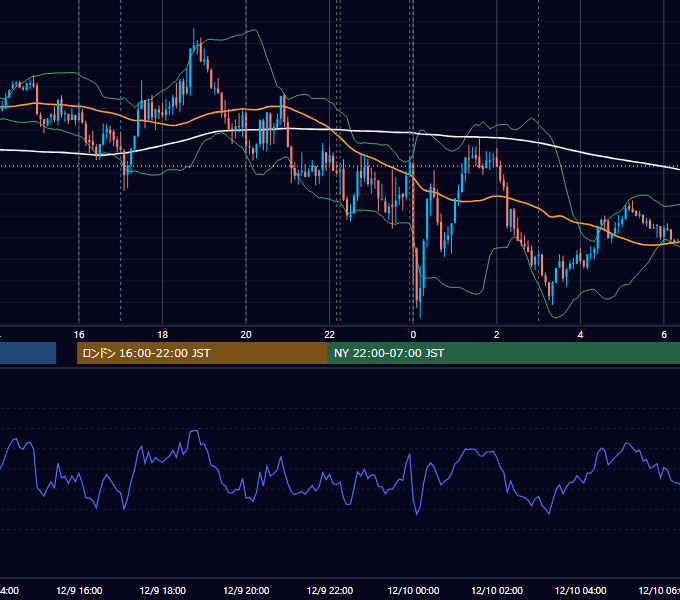Click the 12/9 20:00 date label
680x600 pixels.
click(x=246, y=590)
